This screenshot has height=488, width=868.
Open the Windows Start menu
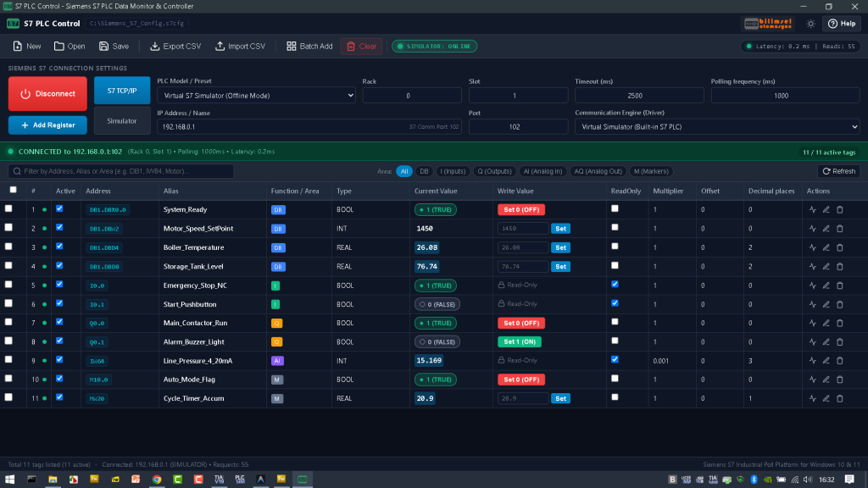click(10, 480)
